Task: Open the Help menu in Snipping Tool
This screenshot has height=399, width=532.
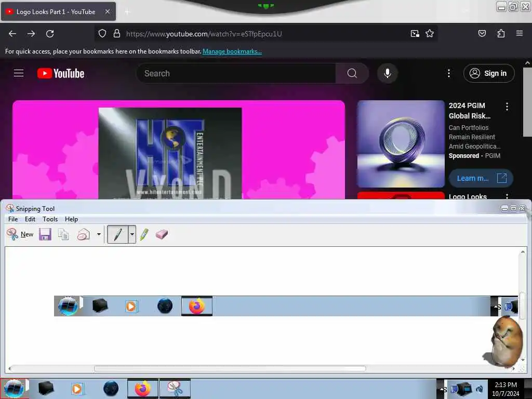Action: 71,219
